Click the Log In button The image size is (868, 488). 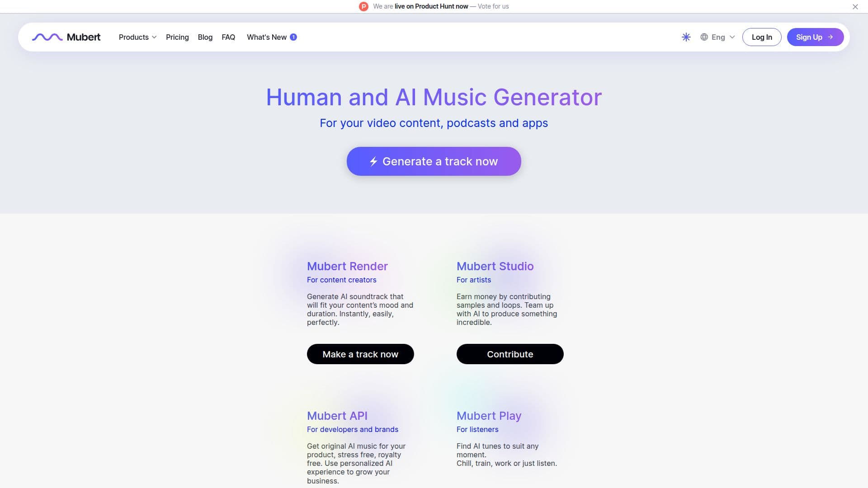pyautogui.click(x=762, y=37)
